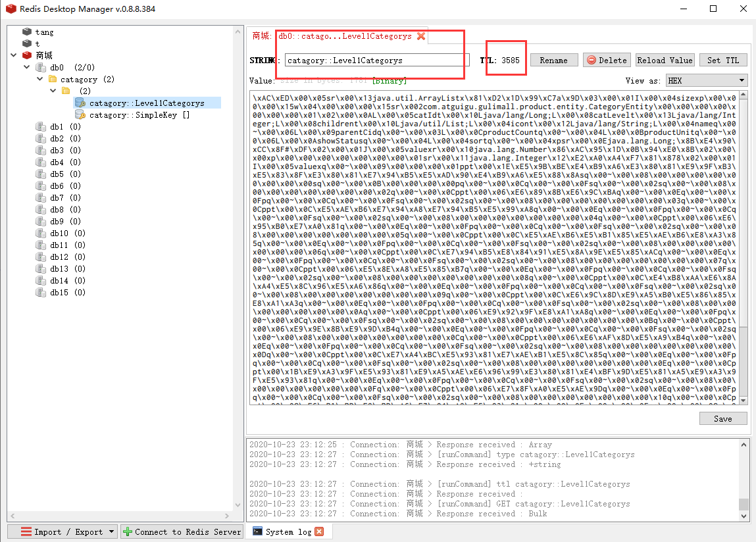Image resolution: width=756 pixels, height=542 pixels.
Task: Open the Import / Export dropdown arrow
Action: (x=111, y=531)
